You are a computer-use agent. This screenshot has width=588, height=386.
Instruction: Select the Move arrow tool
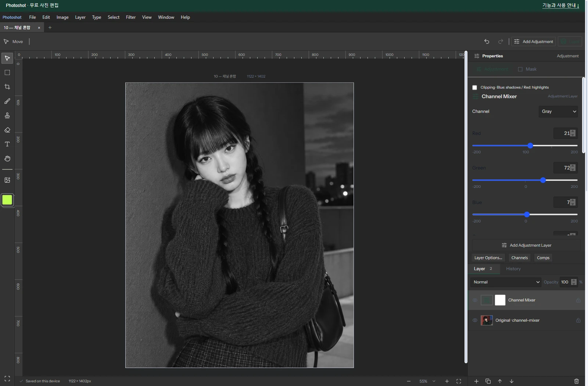(x=7, y=58)
